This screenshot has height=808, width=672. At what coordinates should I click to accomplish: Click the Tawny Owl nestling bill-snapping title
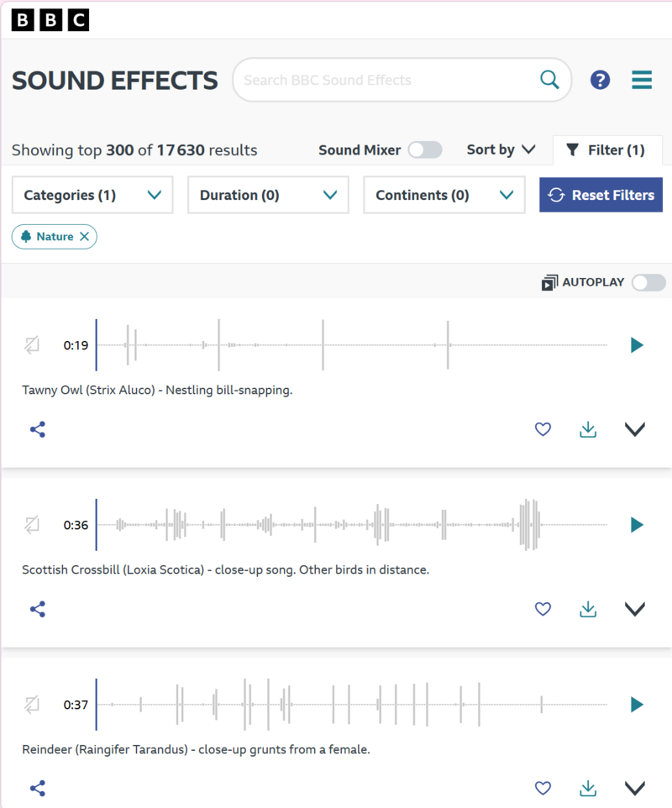157,390
